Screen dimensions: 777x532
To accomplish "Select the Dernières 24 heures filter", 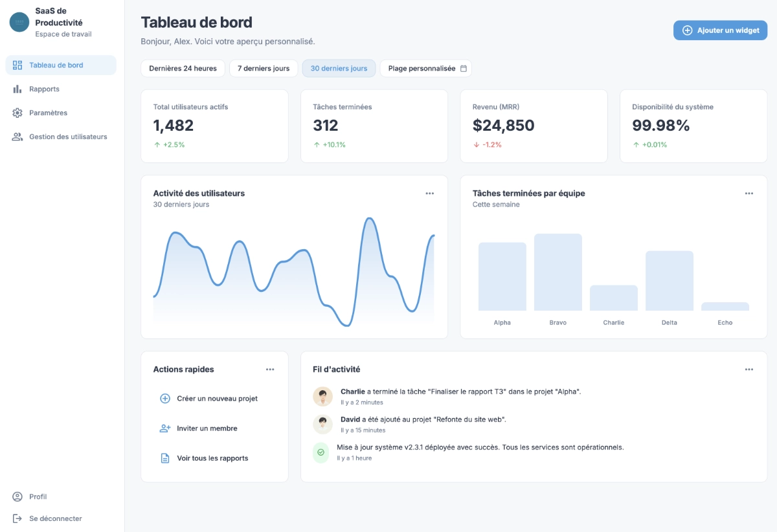I will click(183, 69).
